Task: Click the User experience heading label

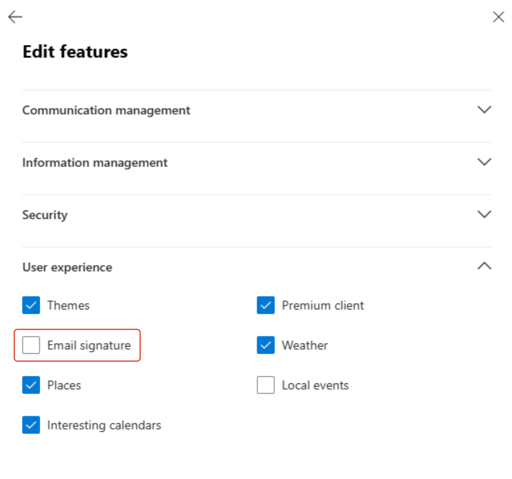Action: click(x=67, y=267)
